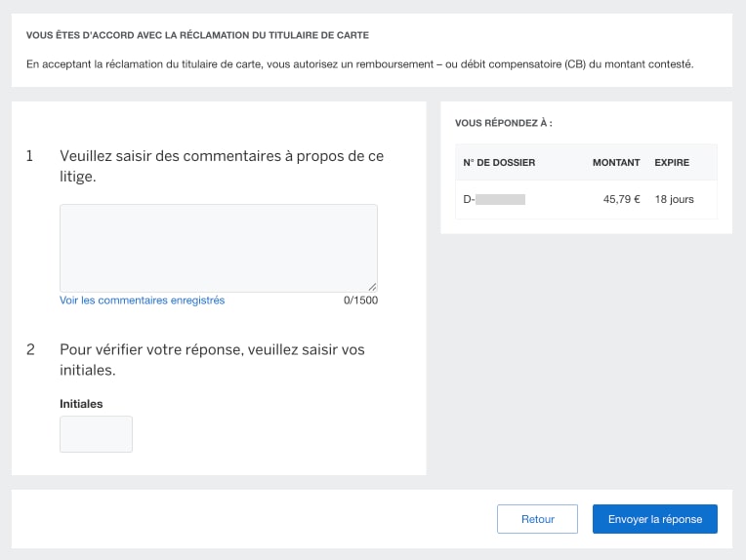This screenshot has height=560, width=746.
Task: Grab the comment box resize handle
Action: point(372,287)
